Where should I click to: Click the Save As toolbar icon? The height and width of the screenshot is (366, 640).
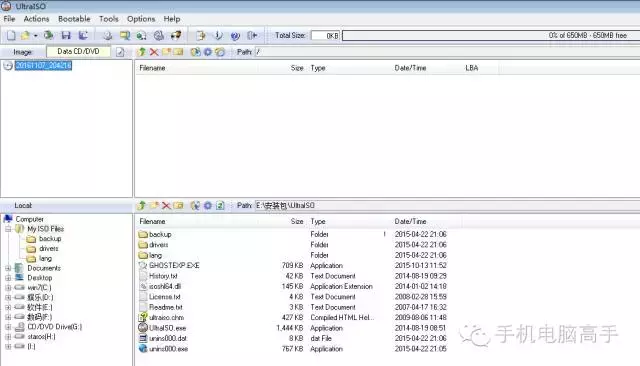click(83, 35)
